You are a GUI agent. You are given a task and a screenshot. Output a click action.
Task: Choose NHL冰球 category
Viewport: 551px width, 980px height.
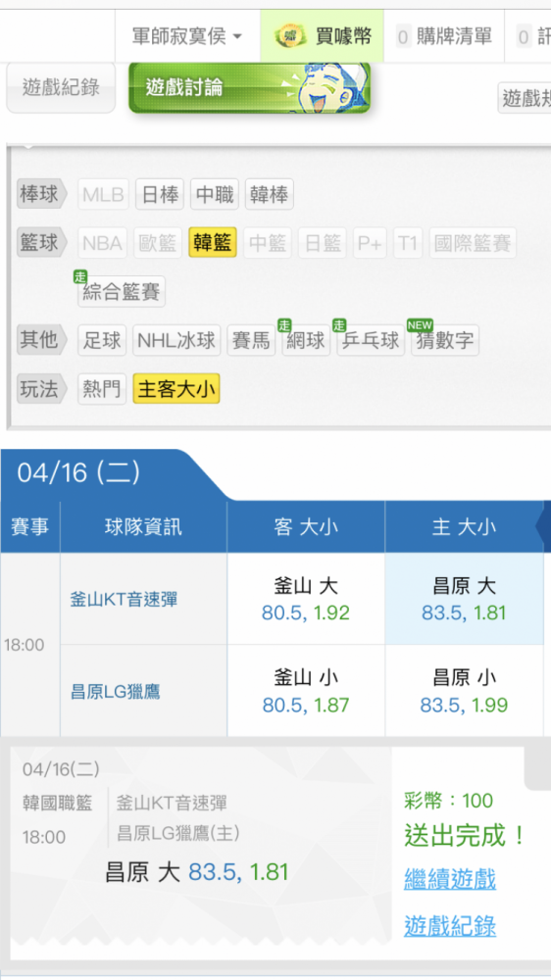(176, 340)
